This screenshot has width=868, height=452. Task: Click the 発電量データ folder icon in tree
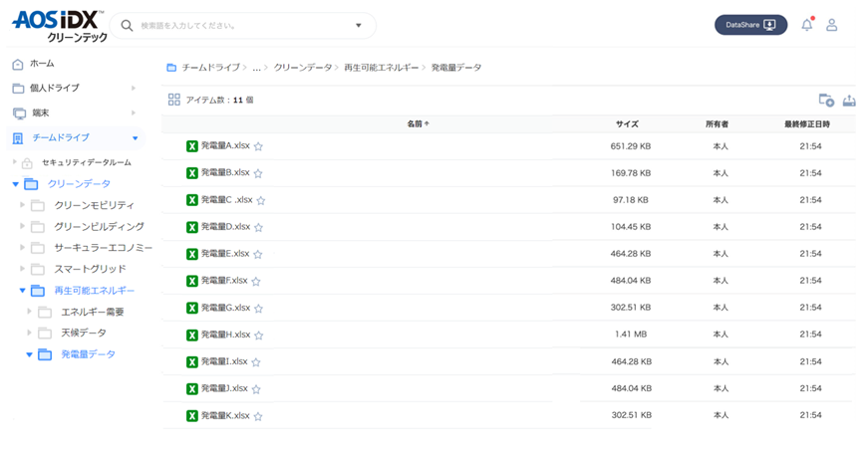point(45,354)
